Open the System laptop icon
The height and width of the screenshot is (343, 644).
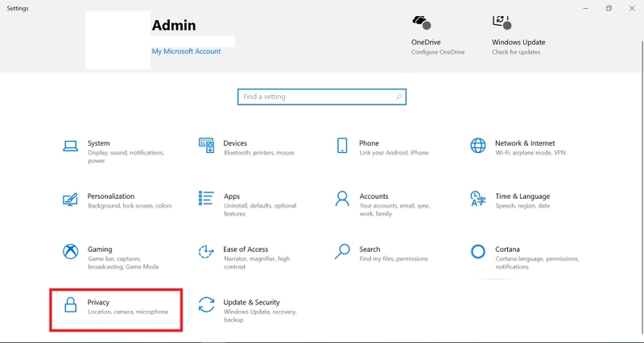[x=71, y=147]
